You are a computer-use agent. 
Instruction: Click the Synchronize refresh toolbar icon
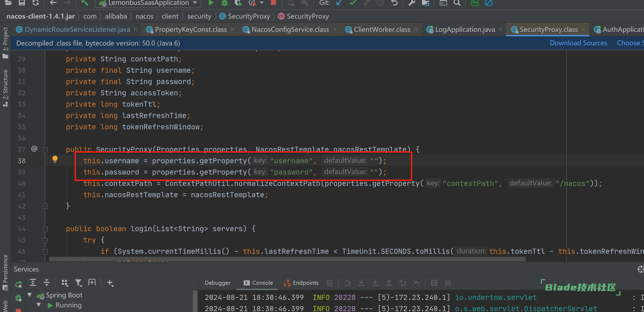click(x=35, y=3)
